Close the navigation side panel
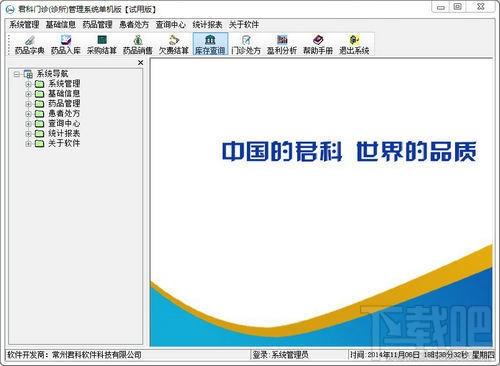 [x=141, y=63]
